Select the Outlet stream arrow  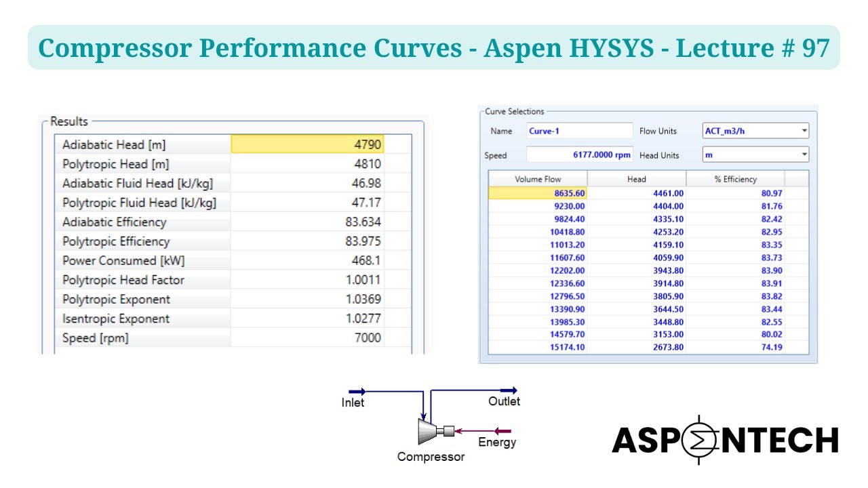pos(509,390)
